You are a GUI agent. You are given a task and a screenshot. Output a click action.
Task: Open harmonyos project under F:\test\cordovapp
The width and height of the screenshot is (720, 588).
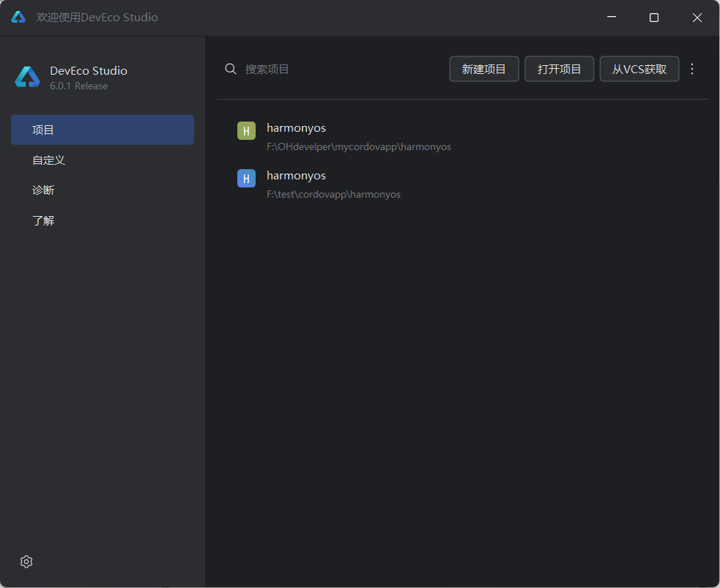tap(464, 185)
